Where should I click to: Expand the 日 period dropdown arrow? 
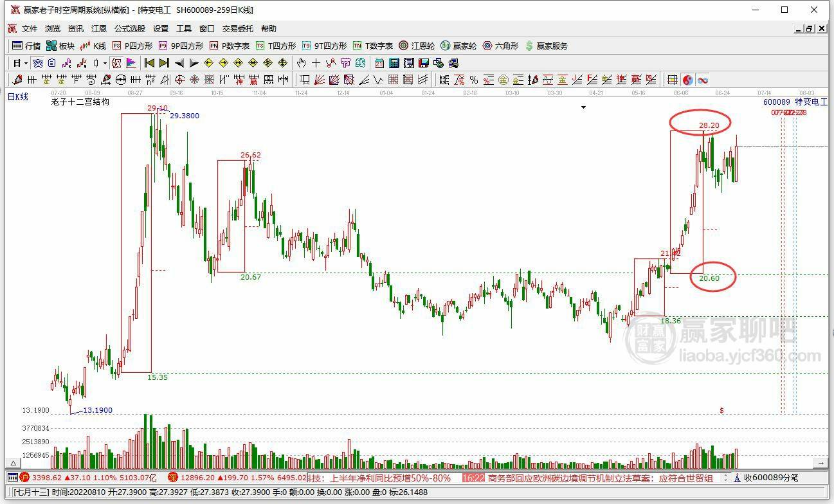26,63
